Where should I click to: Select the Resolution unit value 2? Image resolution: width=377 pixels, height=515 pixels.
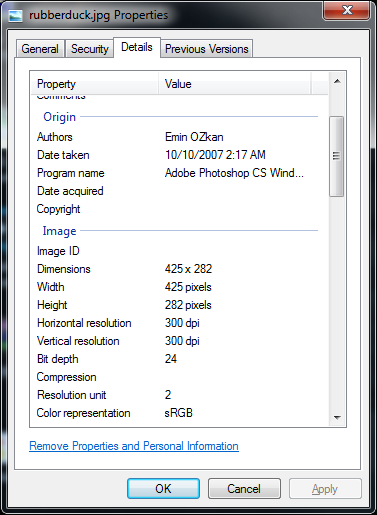pos(168,395)
